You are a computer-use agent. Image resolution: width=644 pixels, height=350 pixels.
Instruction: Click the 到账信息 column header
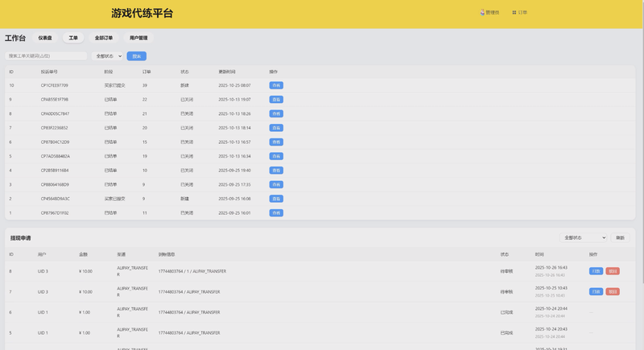click(x=167, y=254)
